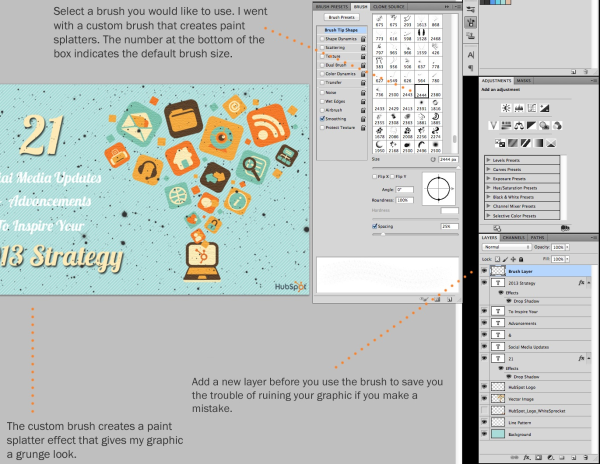600x464 pixels.
Task: Expand Hue/Saturation Presets
Action: click(489, 187)
